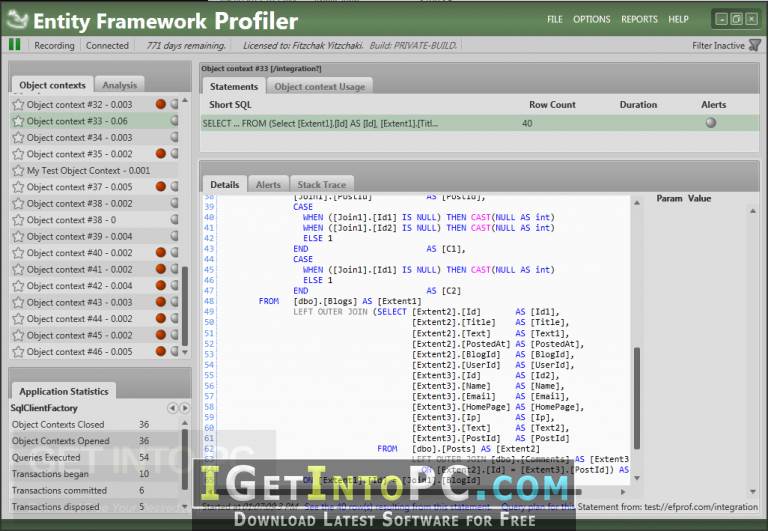Sort by Alerts column header
768x531 pixels.
(x=714, y=104)
